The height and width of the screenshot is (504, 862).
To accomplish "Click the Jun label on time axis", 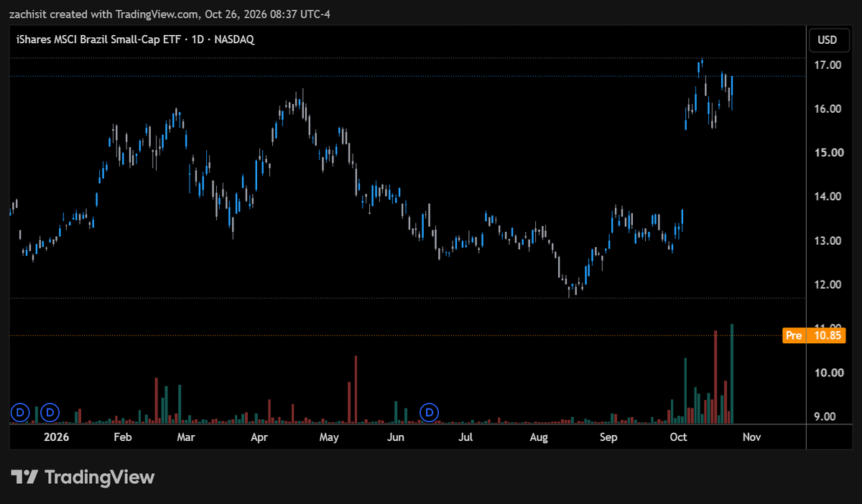I will point(395,437).
